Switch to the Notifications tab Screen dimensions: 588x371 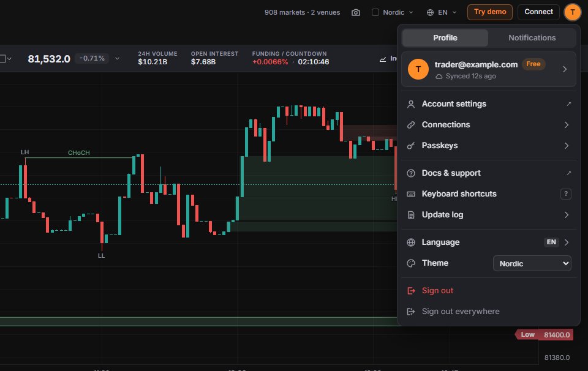532,38
